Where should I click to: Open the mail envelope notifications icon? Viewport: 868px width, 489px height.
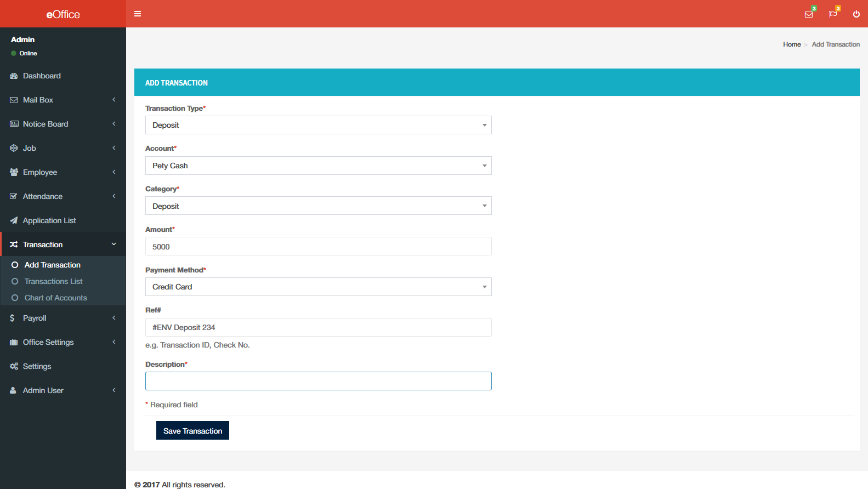click(x=809, y=14)
